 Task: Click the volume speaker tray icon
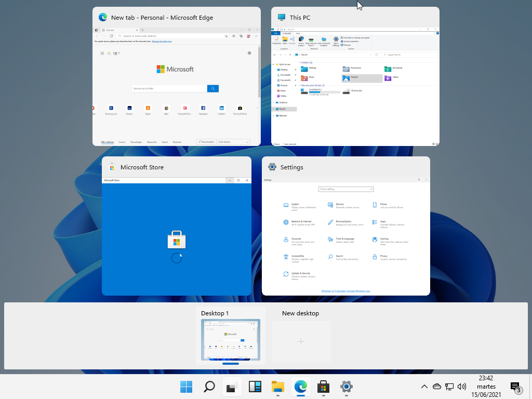click(461, 387)
